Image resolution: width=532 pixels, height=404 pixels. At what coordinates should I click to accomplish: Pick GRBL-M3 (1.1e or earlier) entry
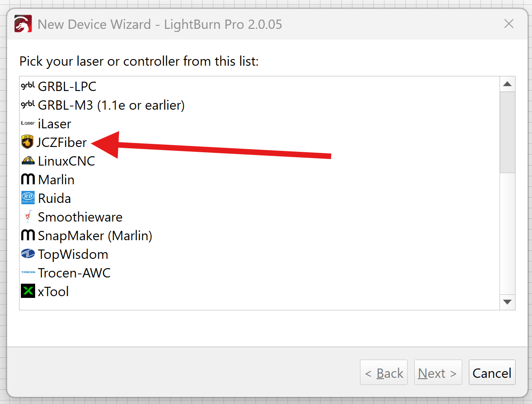point(111,105)
